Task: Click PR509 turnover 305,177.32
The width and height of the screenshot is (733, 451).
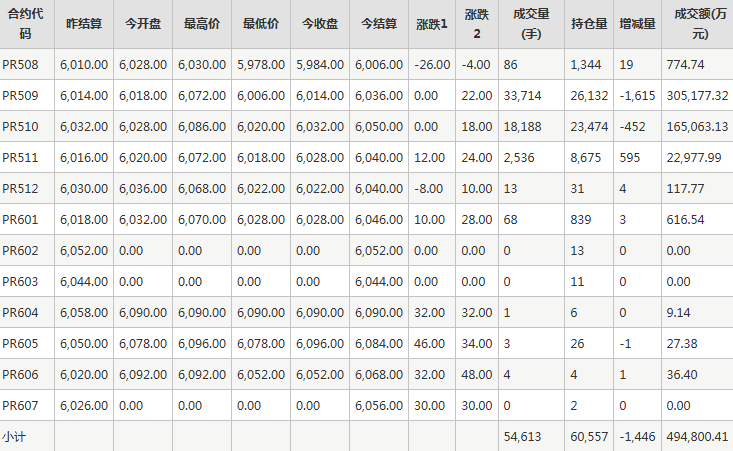Action: pos(697,96)
